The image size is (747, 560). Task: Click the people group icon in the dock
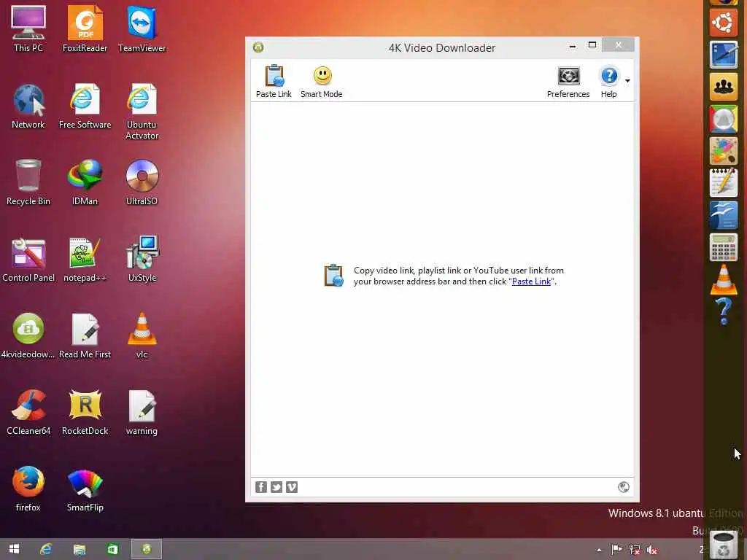[723, 86]
